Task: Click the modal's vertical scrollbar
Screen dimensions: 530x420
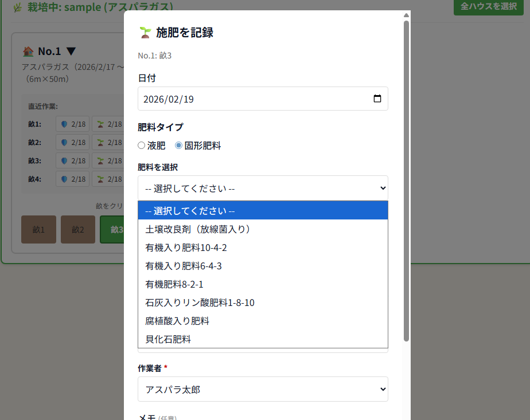Action: tap(406, 172)
